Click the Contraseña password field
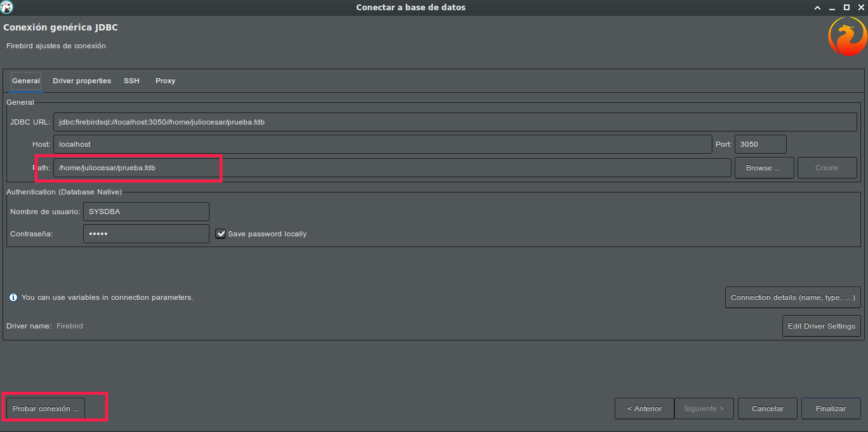This screenshot has width=868, height=432. click(x=145, y=233)
